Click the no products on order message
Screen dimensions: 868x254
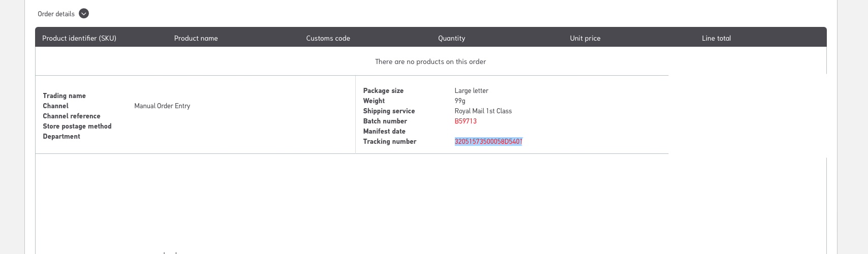430,61
